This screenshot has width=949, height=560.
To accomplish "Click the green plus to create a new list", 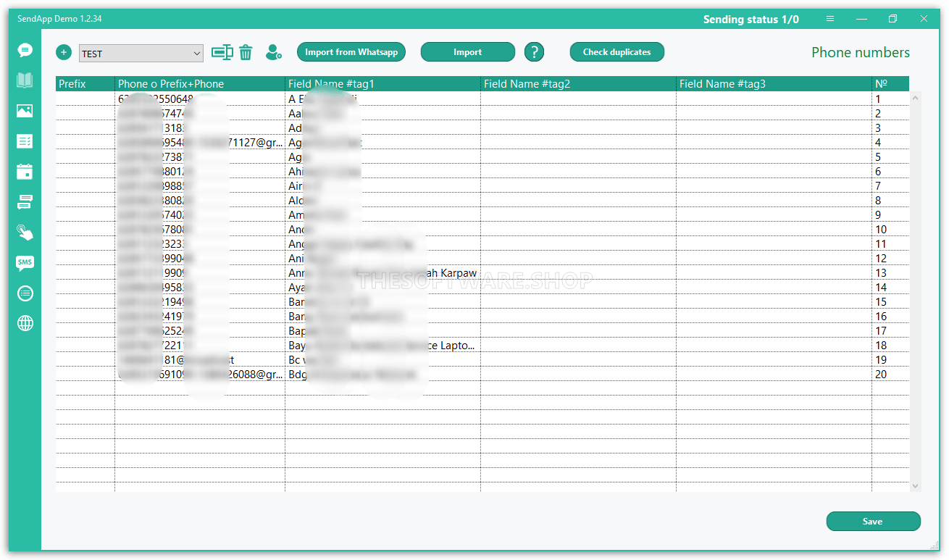I will (x=64, y=51).
